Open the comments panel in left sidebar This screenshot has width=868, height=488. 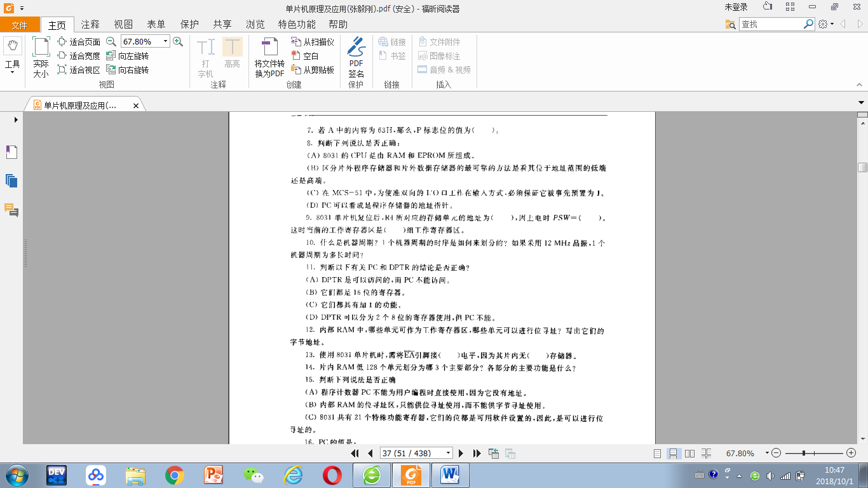(11, 210)
